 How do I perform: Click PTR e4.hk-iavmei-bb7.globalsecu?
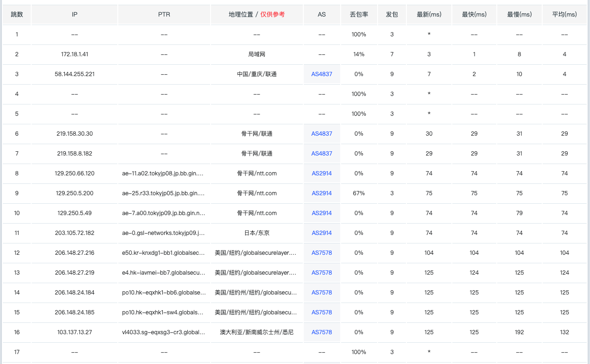[x=164, y=273]
